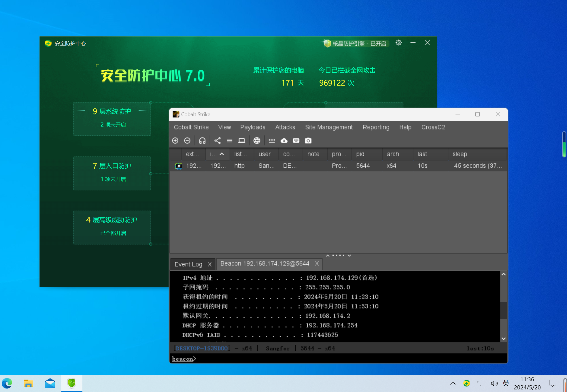Open screenshots via camera icon

pyautogui.click(x=308, y=141)
